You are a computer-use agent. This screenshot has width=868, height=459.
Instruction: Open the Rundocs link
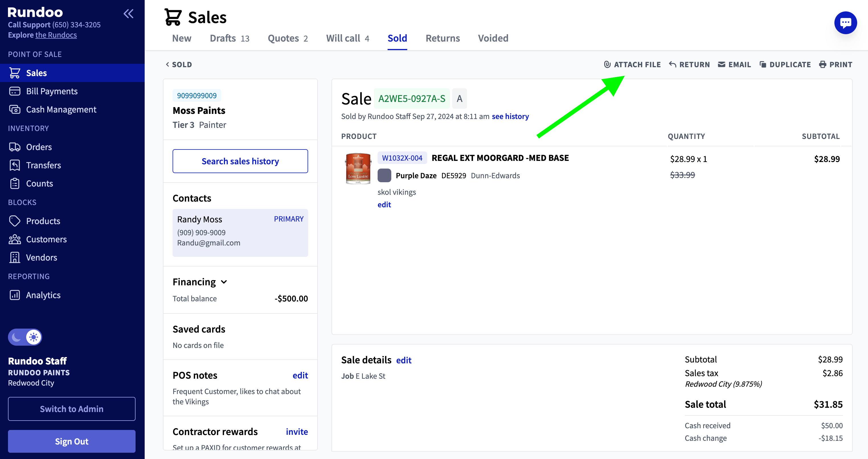pos(56,35)
